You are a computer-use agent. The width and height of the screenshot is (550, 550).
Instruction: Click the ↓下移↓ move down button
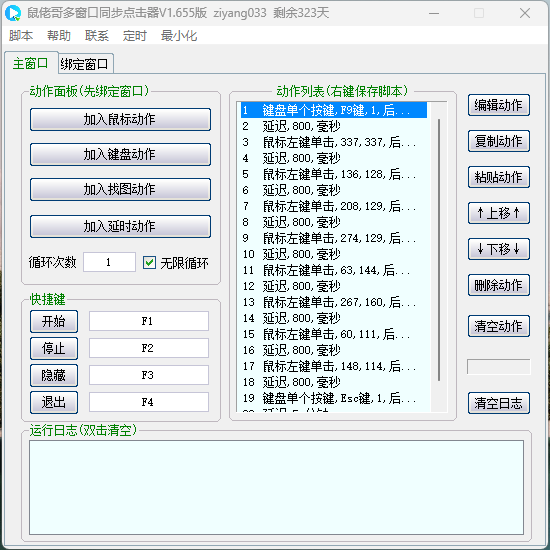[x=499, y=249]
